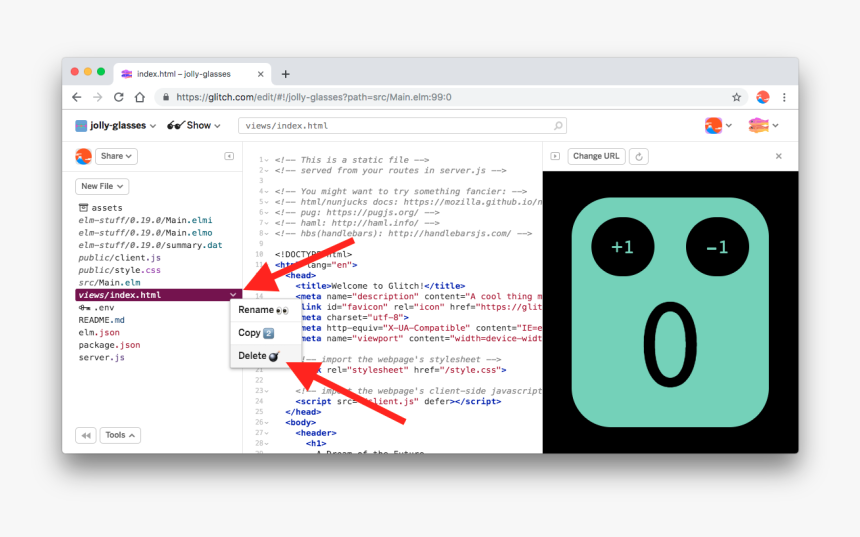Image resolution: width=860 pixels, height=537 pixels.
Task: Click the search magnifier in file search box
Action: 558,126
